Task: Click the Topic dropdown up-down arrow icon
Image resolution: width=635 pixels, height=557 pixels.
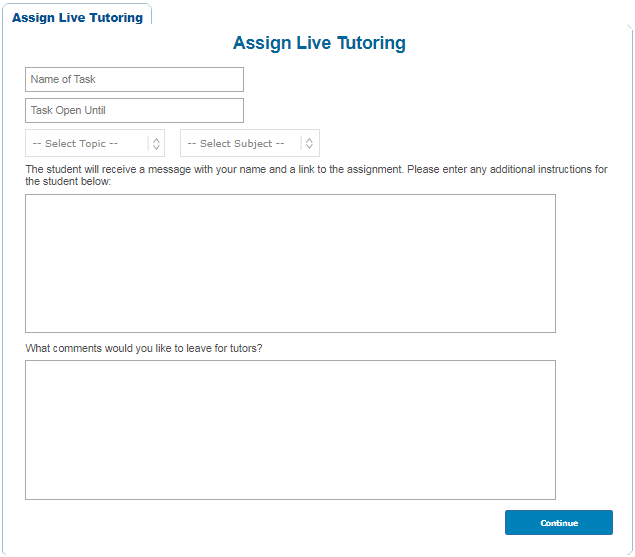Action: tap(156, 143)
